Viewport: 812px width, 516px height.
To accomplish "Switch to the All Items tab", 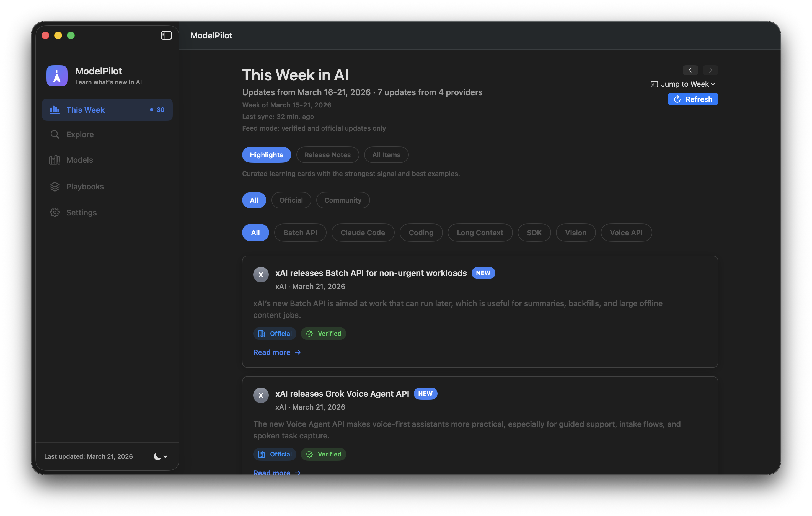I will point(386,155).
